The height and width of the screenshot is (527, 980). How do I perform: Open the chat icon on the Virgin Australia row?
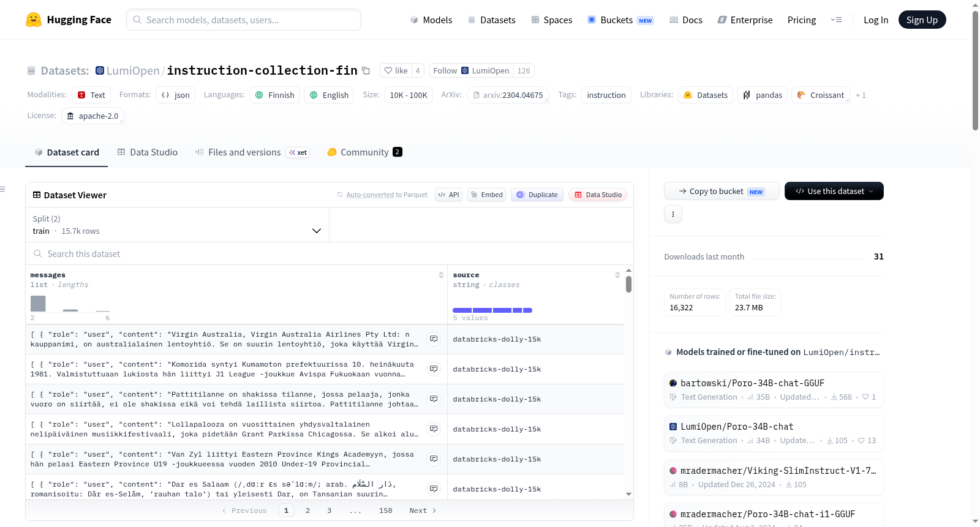coord(434,339)
